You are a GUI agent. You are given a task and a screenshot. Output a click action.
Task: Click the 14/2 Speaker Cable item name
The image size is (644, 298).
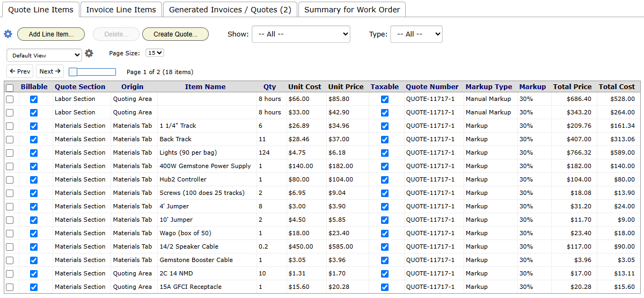(189, 247)
